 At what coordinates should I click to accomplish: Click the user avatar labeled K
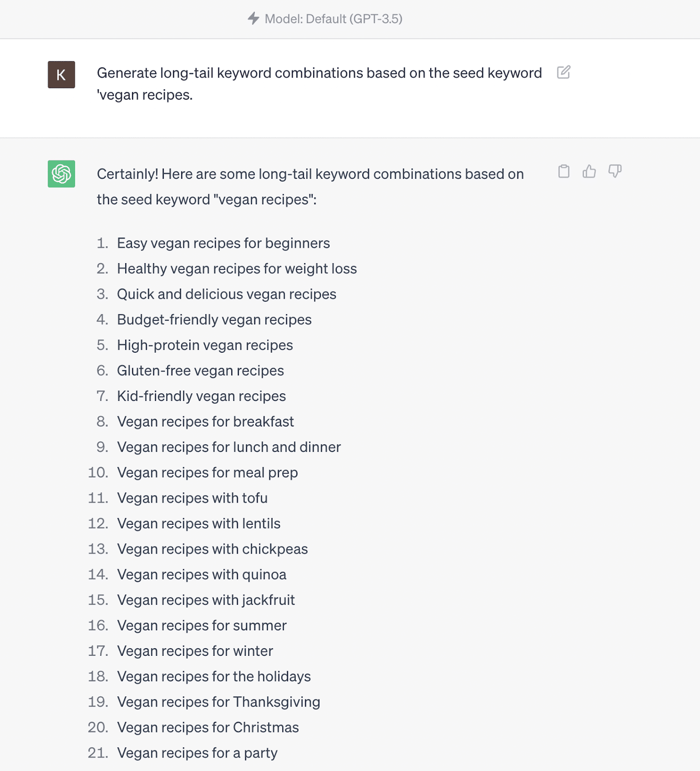point(61,75)
